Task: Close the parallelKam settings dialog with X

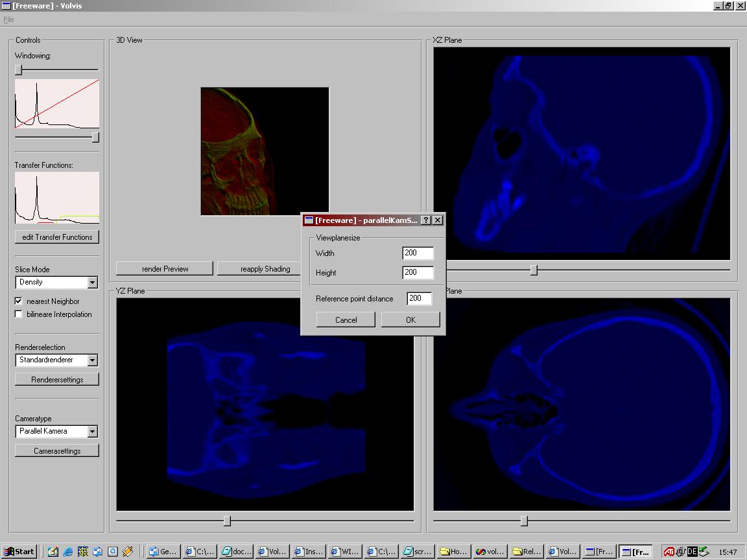Action: pyautogui.click(x=438, y=220)
